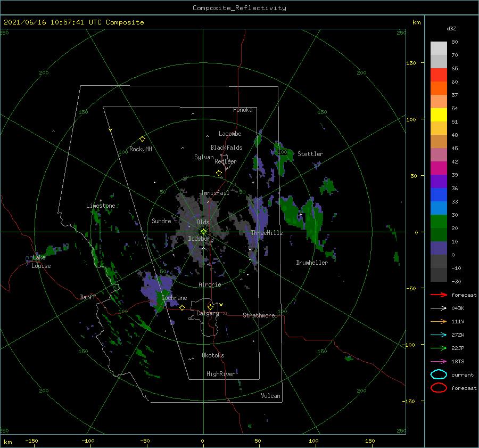Click the yellow diamond marker west of Calgary

click(182, 307)
